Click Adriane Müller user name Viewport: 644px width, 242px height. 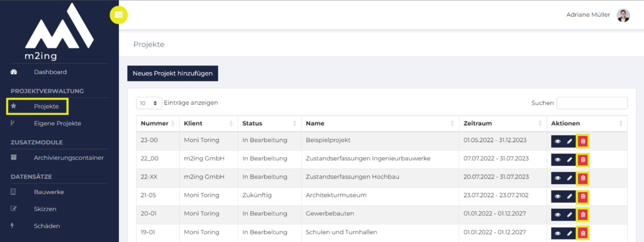[x=588, y=14]
